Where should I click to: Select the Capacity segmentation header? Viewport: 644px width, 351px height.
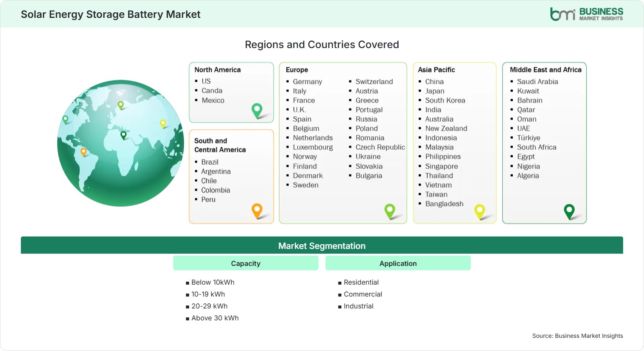pyautogui.click(x=246, y=263)
